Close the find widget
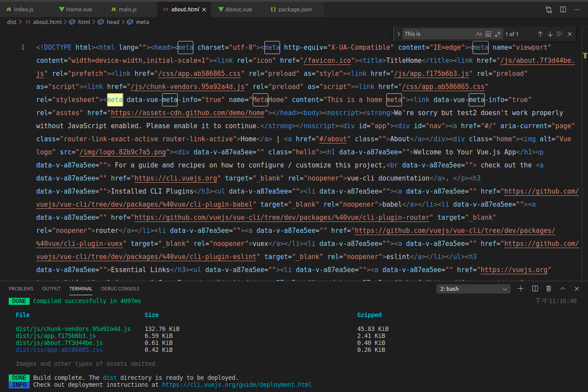 coord(570,34)
